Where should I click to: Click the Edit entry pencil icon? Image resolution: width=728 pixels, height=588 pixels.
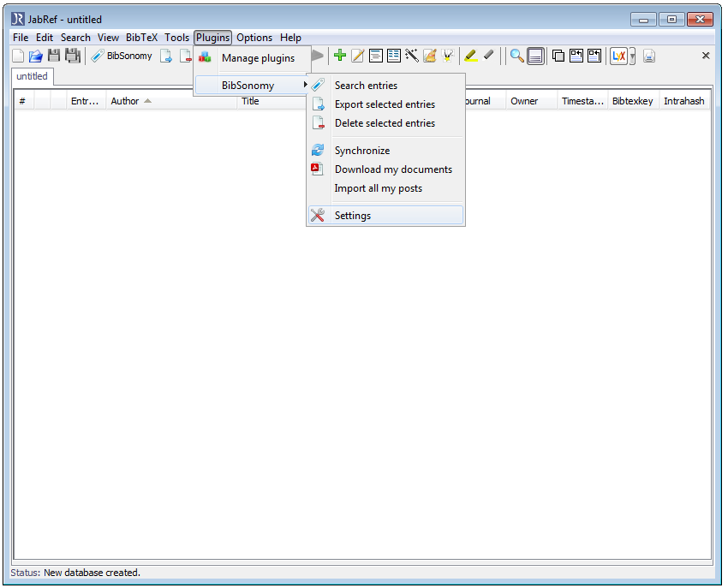click(x=357, y=56)
